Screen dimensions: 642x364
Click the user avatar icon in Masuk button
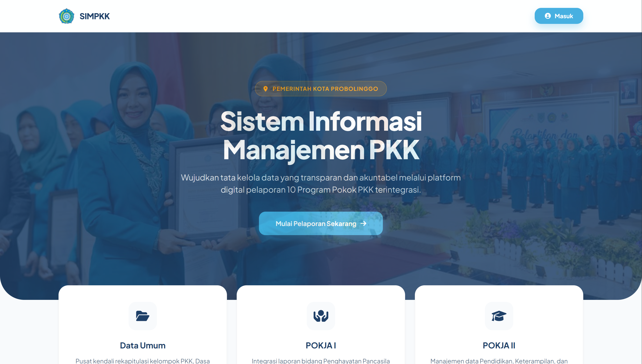(x=548, y=16)
